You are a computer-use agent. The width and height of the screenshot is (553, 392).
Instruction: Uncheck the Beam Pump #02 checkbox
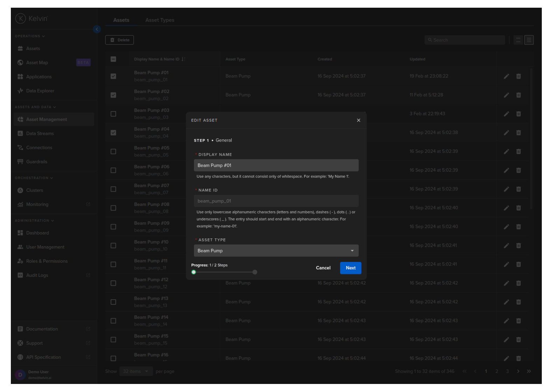pyautogui.click(x=113, y=95)
